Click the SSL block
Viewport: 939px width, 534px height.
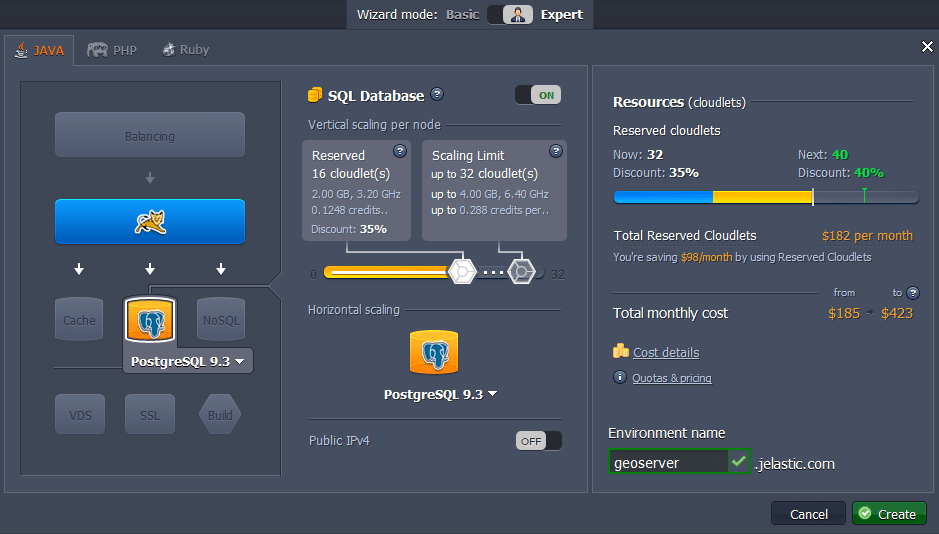point(150,414)
